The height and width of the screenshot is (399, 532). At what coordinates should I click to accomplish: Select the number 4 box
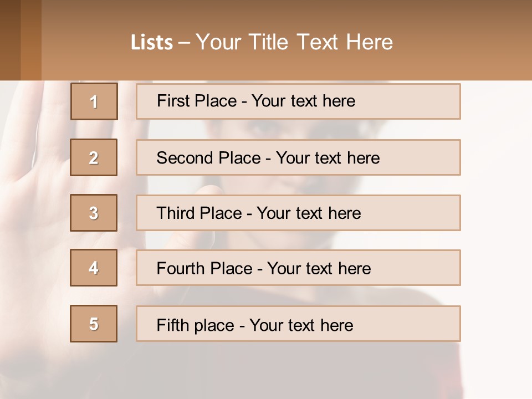(94, 268)
